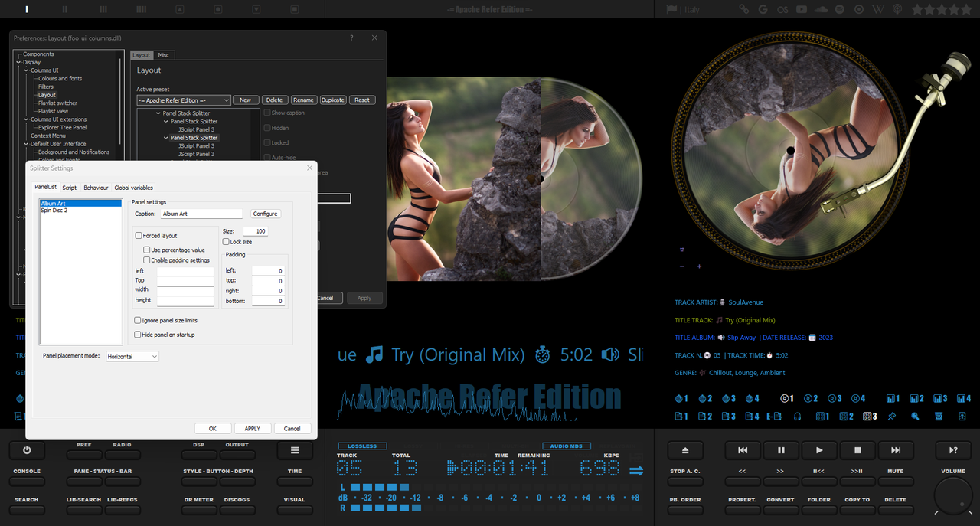Switch to the Misc tab in Preferences

coord(163,55)
